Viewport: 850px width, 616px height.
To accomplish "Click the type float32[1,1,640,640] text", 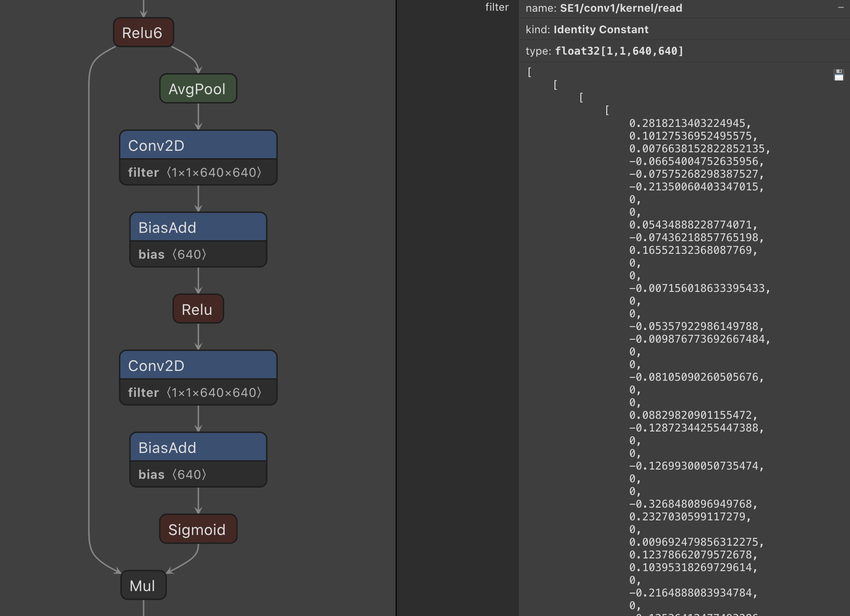I will click(x=604, y=51).
